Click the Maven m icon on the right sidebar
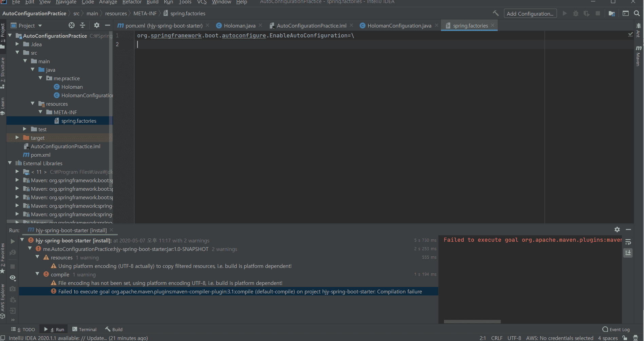Viewport: 644px width, 341px height. tap(639, 48)
